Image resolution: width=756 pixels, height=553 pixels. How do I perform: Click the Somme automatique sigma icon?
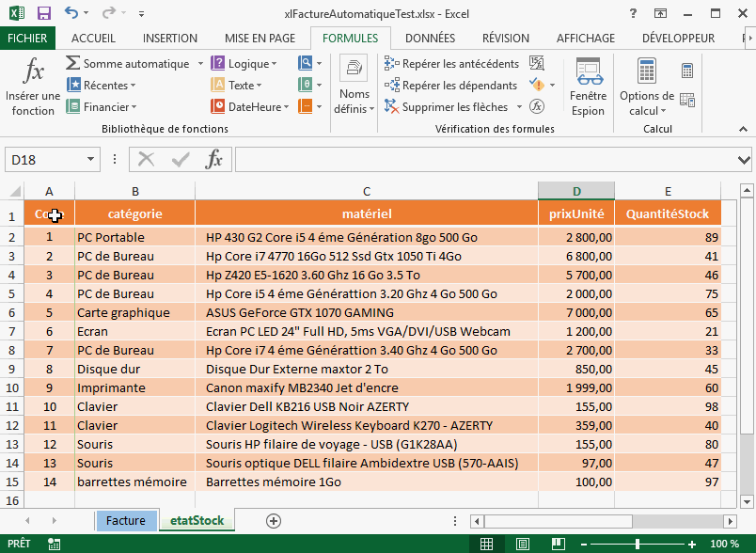tap(72, 63)
